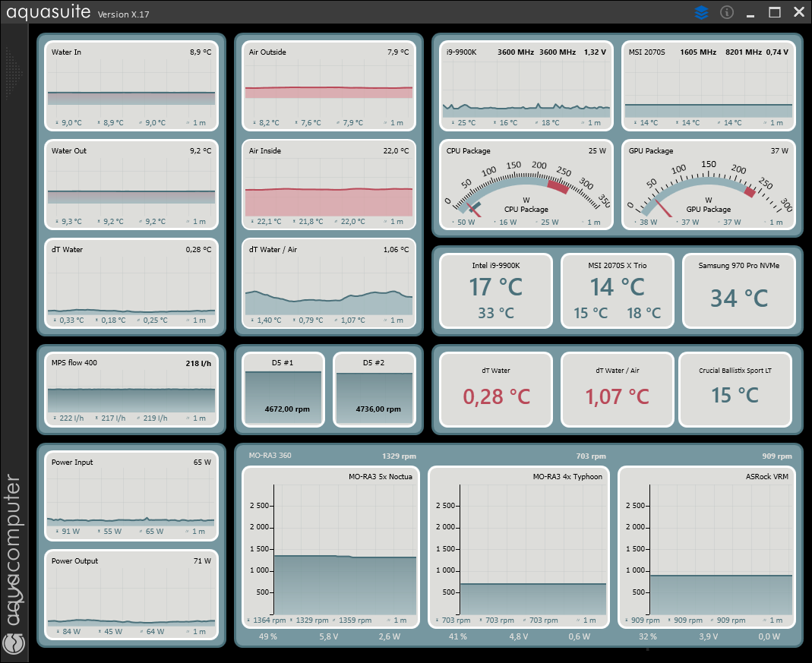Click the 0,6 W fan wattage value

[579, 636]
